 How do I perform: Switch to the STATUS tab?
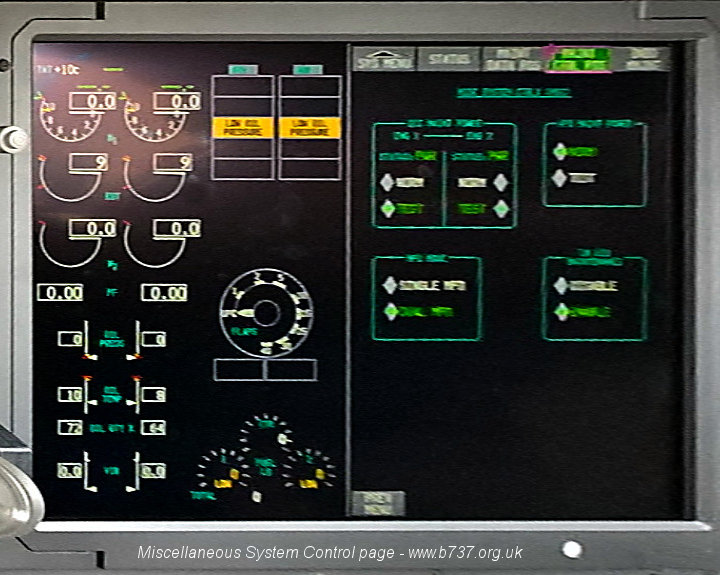pos(448,59)
